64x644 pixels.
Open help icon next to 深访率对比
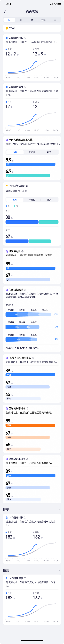(22, 251)
